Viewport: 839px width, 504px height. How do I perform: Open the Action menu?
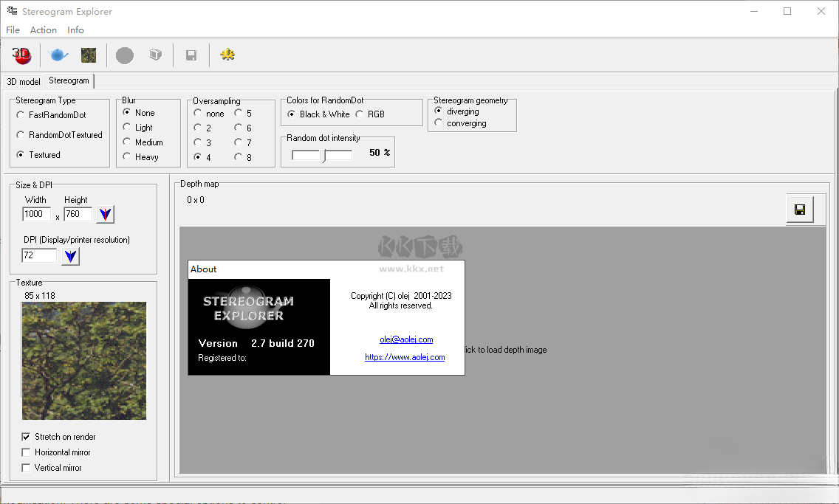click(43, 30)
